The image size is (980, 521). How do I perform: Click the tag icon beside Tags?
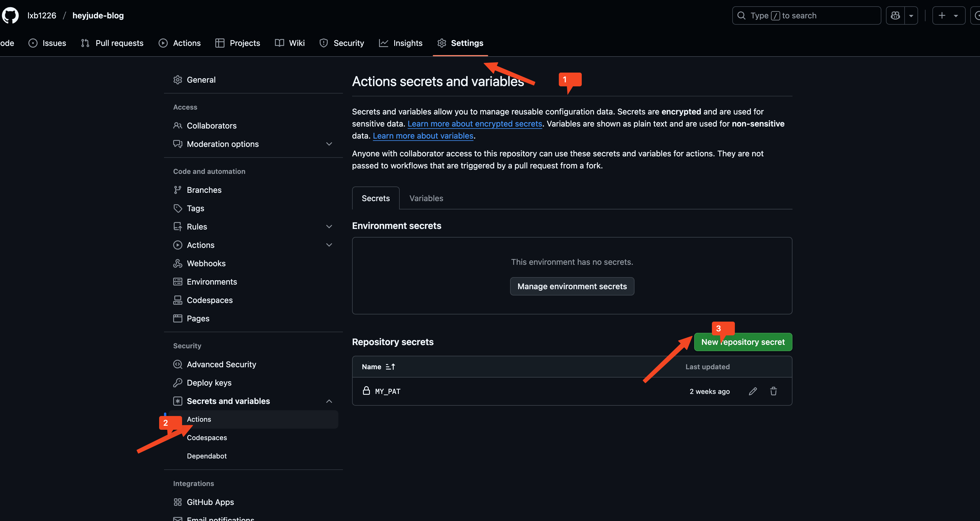178,208
